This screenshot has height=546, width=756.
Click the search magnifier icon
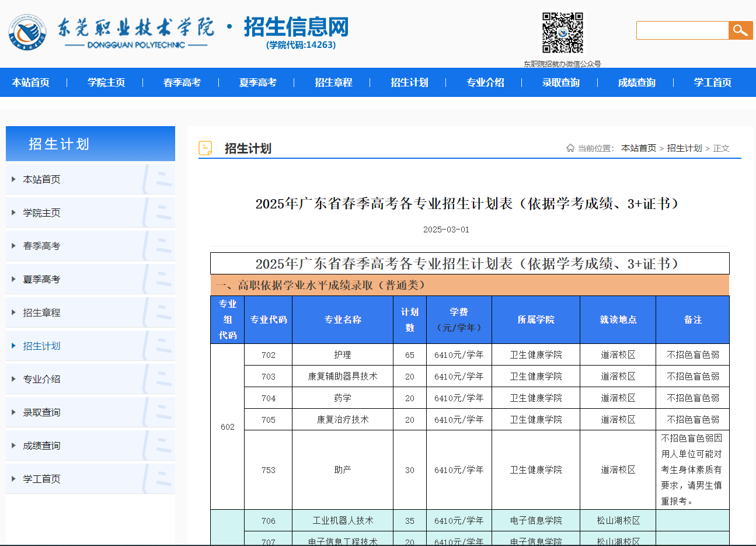(x=740, y=30)
